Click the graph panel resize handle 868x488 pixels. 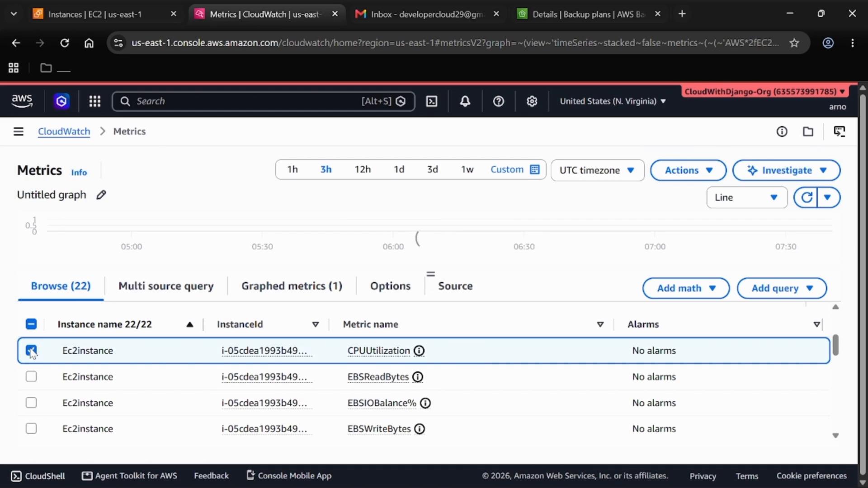[x=430, y=274]
